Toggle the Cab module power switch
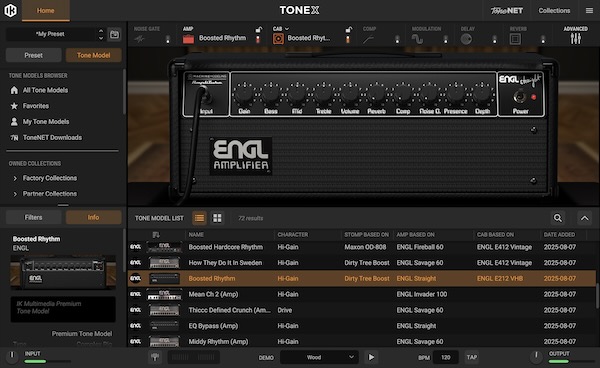600x368 pixels. pyautogui.click(x=348, y=39)
